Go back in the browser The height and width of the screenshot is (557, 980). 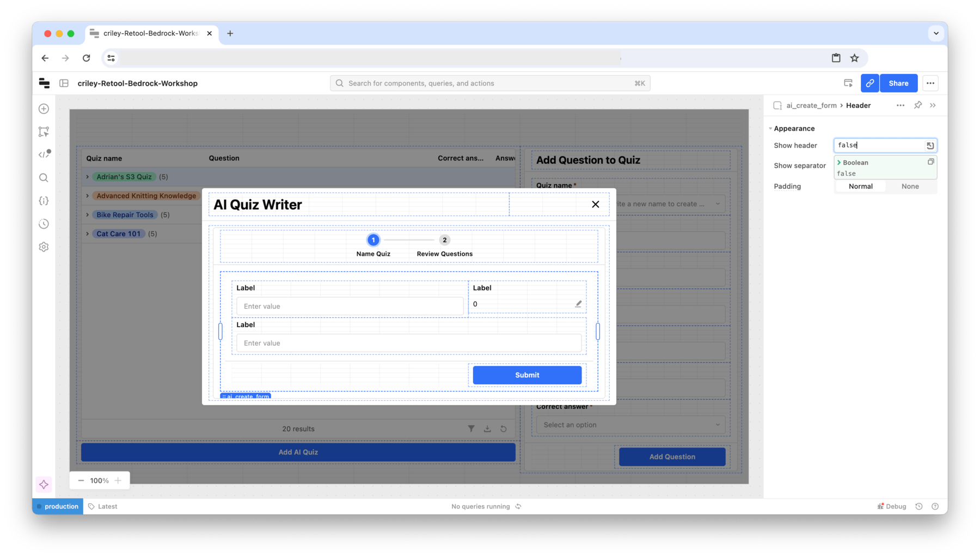click(45, 58)
